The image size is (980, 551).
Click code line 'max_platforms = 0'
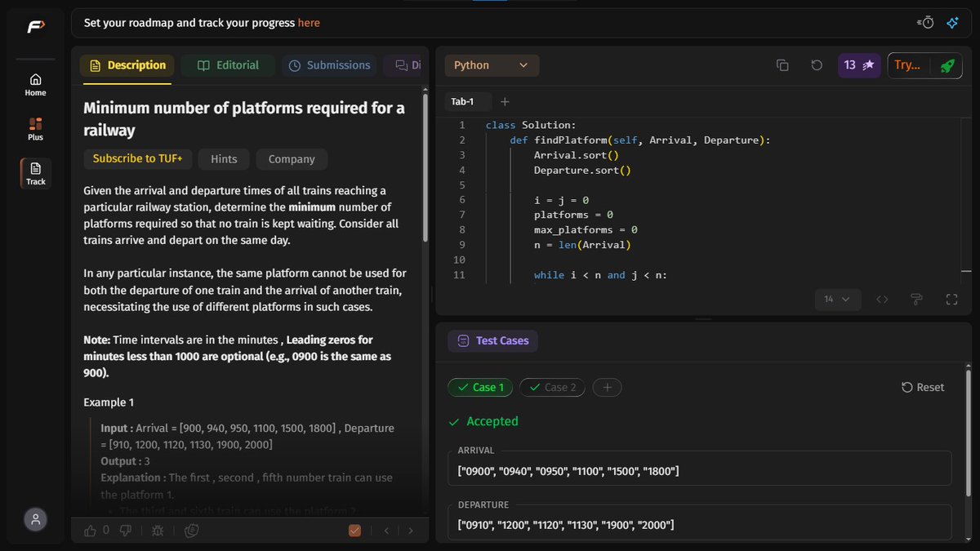[586, 230]
